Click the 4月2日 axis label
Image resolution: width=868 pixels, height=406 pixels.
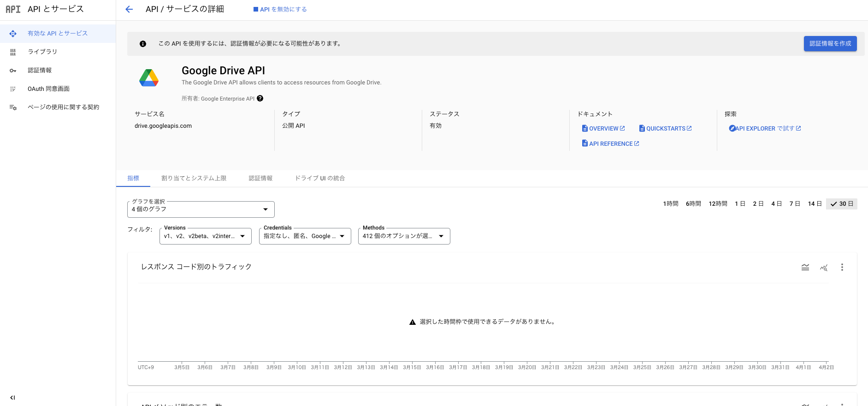[x=826, y=367]
